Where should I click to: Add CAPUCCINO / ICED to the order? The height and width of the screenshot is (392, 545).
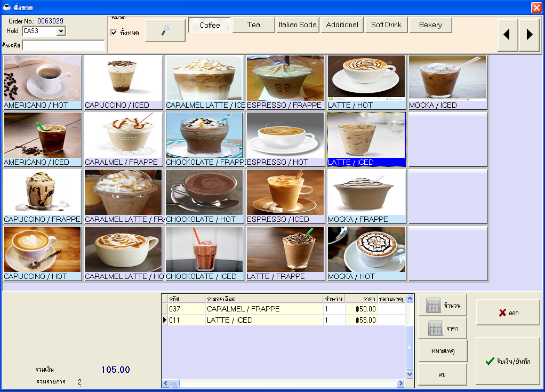[x=123, y=82]
